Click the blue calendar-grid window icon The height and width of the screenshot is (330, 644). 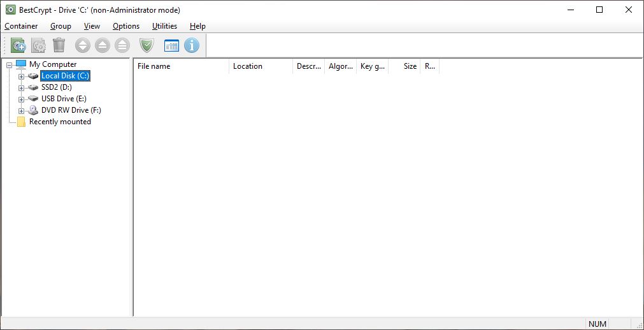[172, 45]
